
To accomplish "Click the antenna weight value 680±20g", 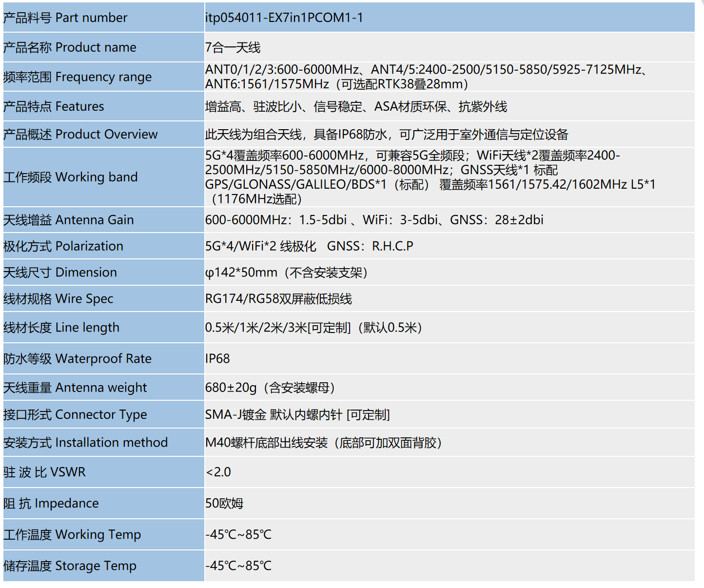I will tap(270, 388).
